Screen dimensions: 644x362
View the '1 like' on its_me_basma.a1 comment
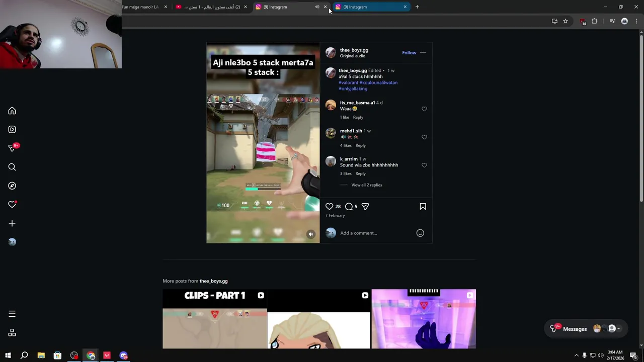pyautogui.click(x=345, y=117)
